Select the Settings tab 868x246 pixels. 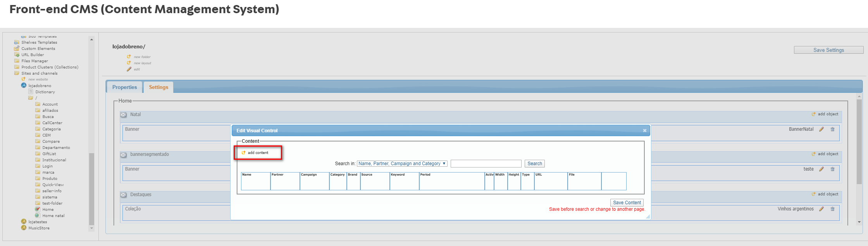tap(158, 87)
